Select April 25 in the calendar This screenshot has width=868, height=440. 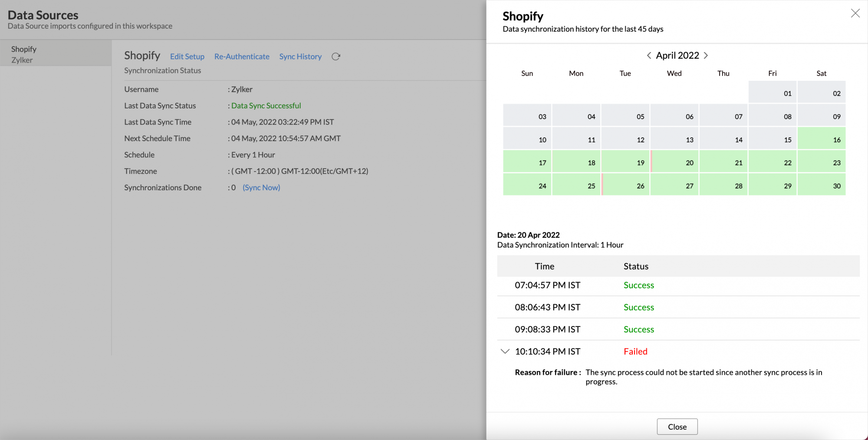(x=576, y=184)
